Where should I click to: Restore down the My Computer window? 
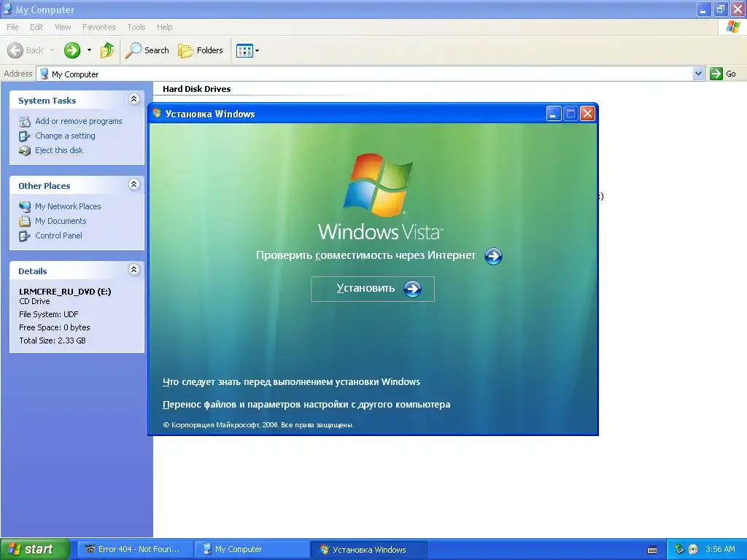(721, 9)
